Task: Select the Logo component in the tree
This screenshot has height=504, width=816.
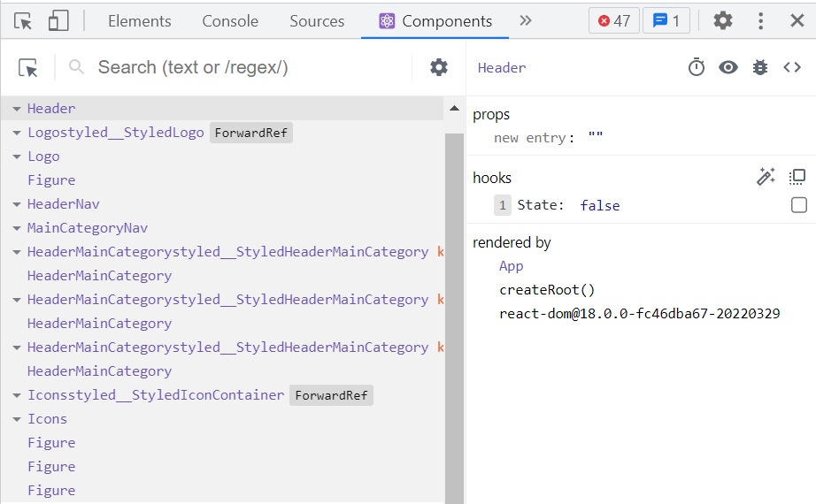Action: point(43,156)
